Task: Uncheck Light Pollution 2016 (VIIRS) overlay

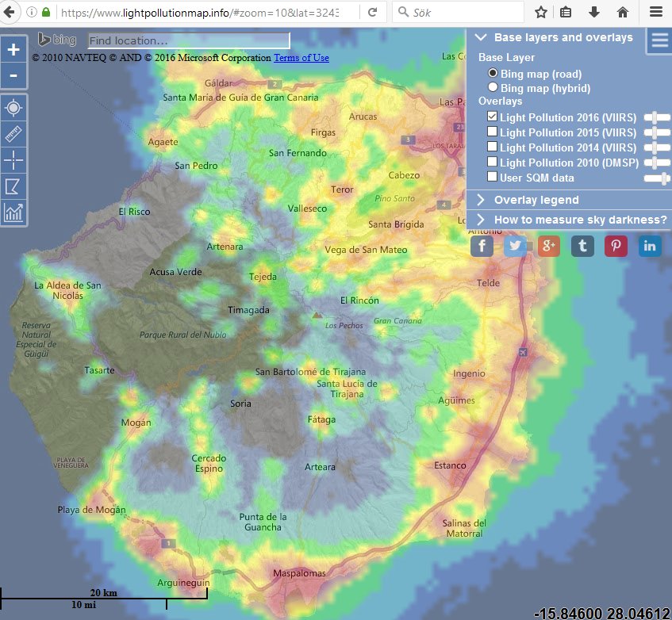Action: click(x=493, y=117)
